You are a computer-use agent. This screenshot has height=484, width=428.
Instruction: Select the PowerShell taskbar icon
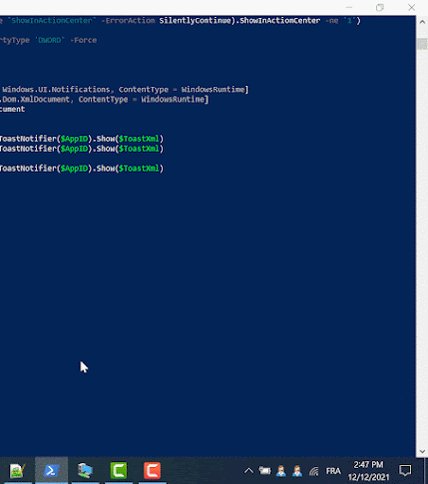[51, 470]
